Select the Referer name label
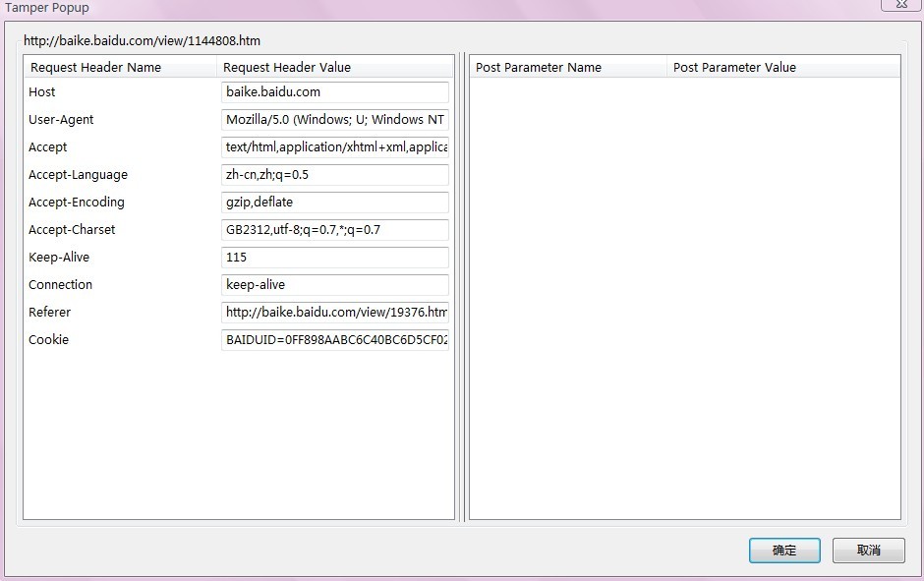This screenshot has height=581, width=924. tap(49, 313)
